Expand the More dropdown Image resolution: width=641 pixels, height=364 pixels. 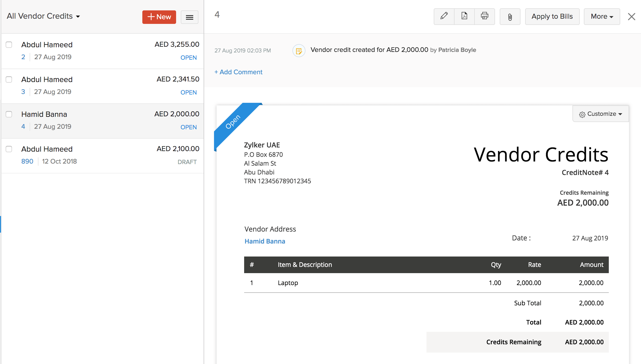(x=602, y=16)
